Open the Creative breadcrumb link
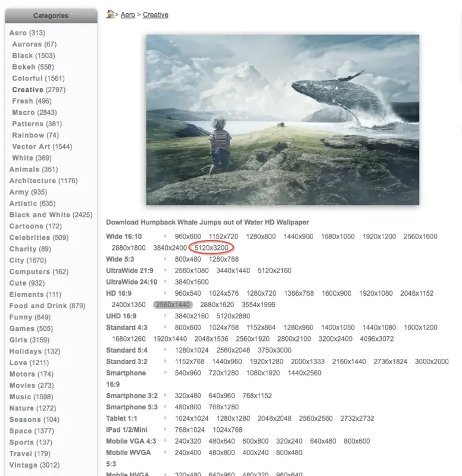462x476 pixels. point(155,14)
